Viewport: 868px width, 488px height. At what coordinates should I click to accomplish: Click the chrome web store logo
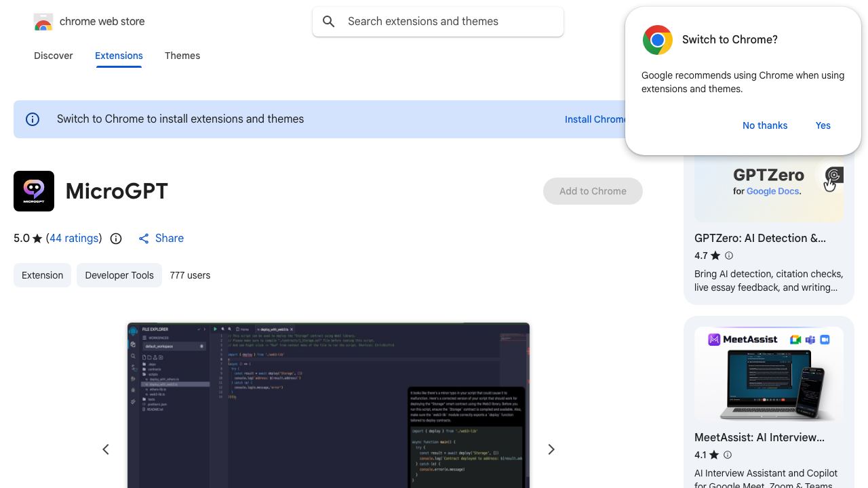[43, 22]
